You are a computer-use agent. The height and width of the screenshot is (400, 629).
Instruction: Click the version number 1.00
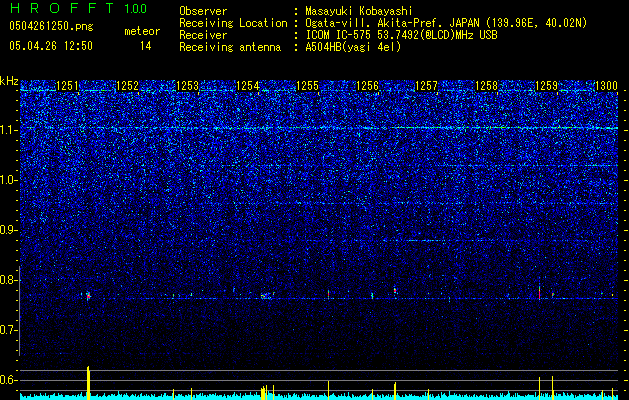(x=136, y=8)
